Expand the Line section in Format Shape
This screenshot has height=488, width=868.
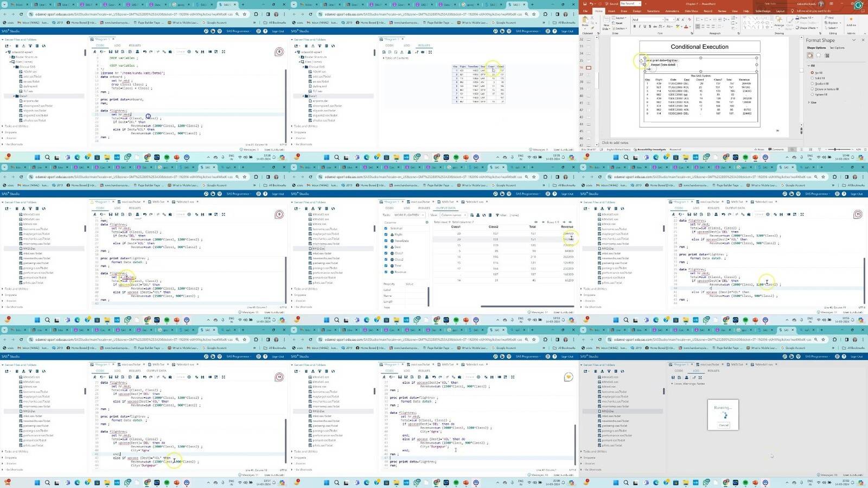click(x=809, y=102)
